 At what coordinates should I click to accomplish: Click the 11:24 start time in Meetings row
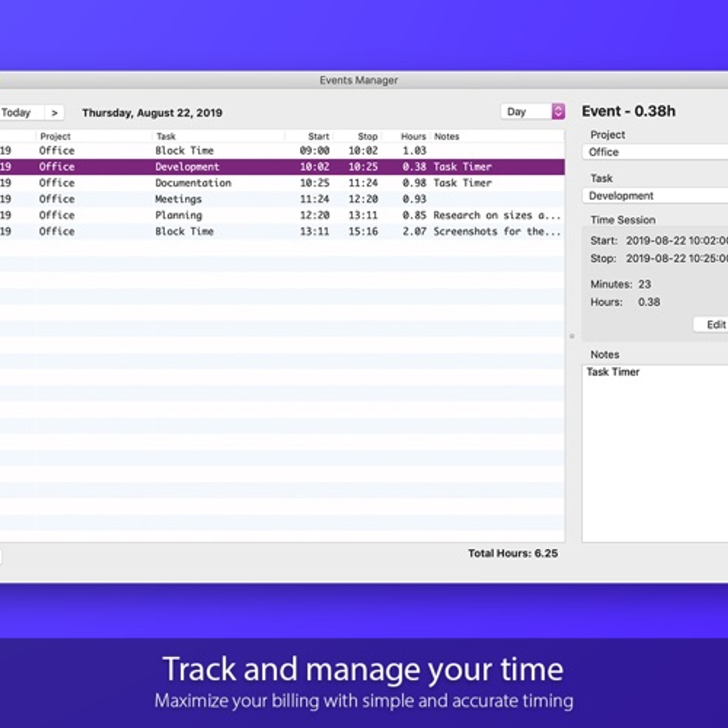314,199
